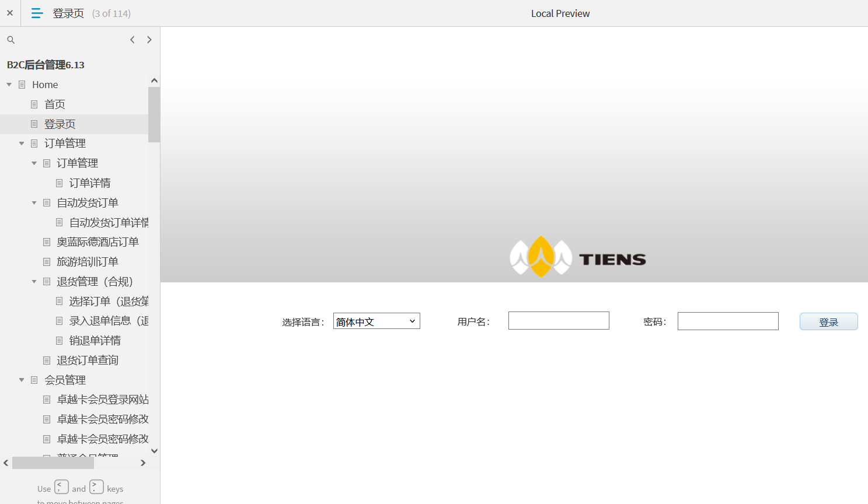Go to previous page with left chevron
This screenshot has width=868, height=504.
coord(133,40)
